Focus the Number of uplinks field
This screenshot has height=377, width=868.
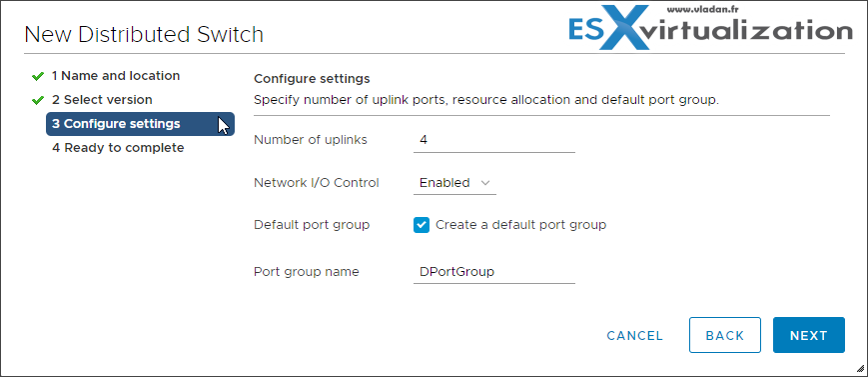tap(494, 140)
